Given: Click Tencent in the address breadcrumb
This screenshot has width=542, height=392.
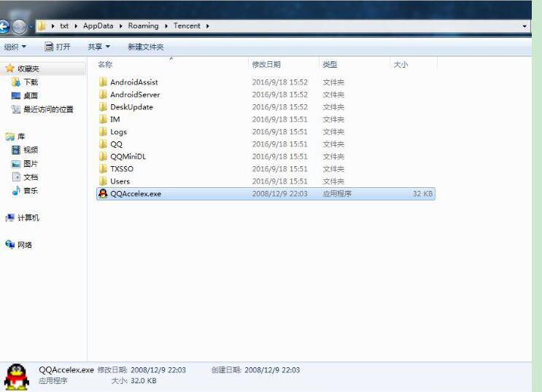Looking at the screenshot, I should point(187,26).
